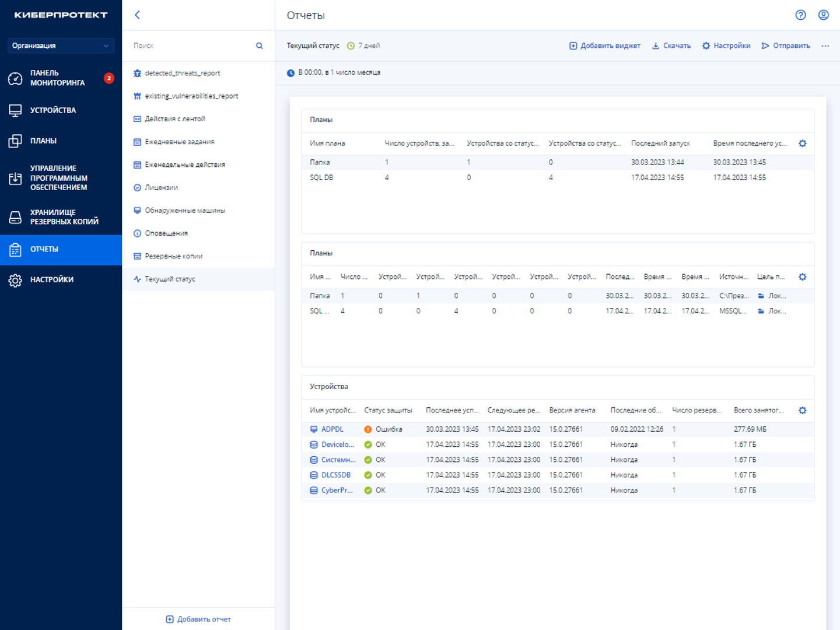Open the more options ellipsis menu
The image size is (840, 630).
click(825, 45)
